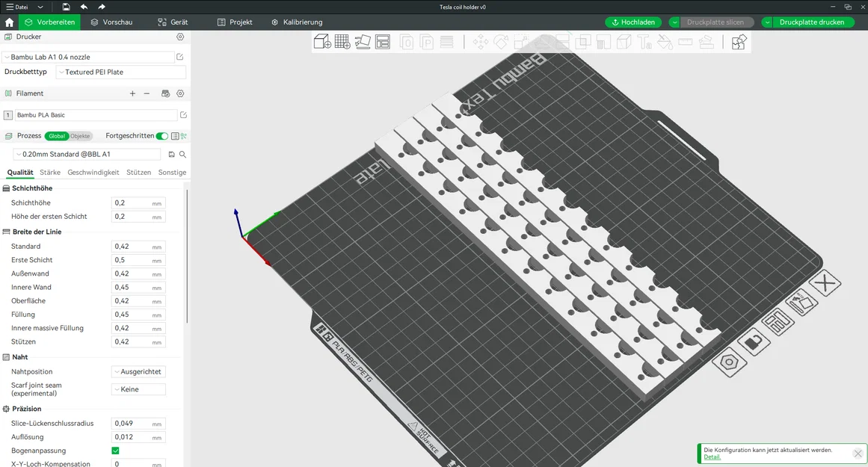
Task: Open the Scarf joint seam Keine dropdown
Action: click(138, 389)
